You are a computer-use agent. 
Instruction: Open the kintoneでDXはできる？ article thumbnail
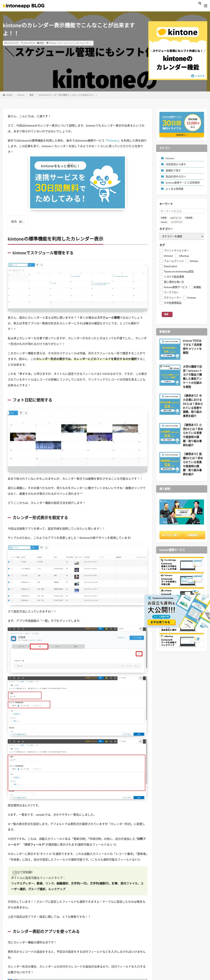coord(170,349)
